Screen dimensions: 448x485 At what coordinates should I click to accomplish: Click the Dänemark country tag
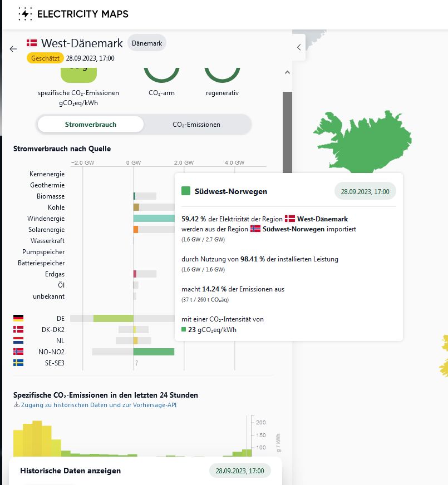click(146, 43)
